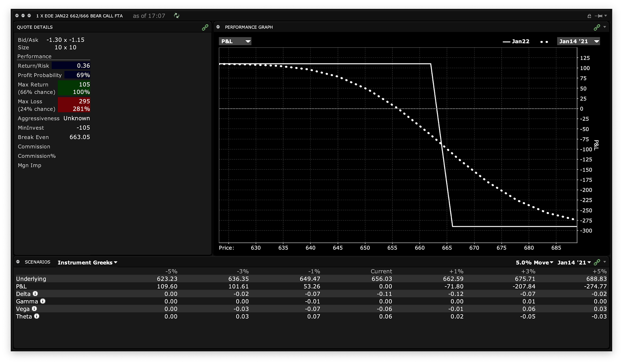Image resolution: width=623 pixels, height=364 pixels.
Task: Click the Mgn Imp label
Action: point(30,165)
